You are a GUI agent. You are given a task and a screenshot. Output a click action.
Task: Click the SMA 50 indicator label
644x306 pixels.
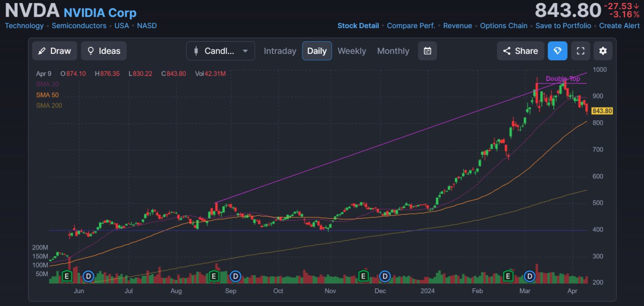coord(47,95)
